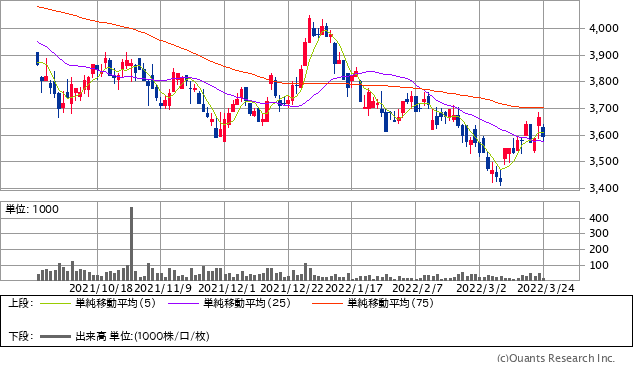Click the tallest volume spike bar
Image resolution: width=633 pixels, height=372 pixels.
click(131, 244)
